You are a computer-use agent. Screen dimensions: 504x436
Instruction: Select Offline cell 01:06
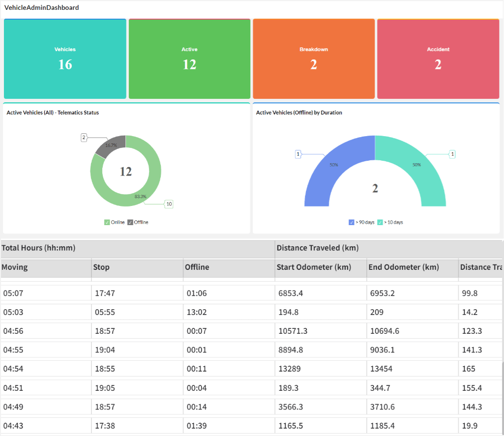click(229, 293)
